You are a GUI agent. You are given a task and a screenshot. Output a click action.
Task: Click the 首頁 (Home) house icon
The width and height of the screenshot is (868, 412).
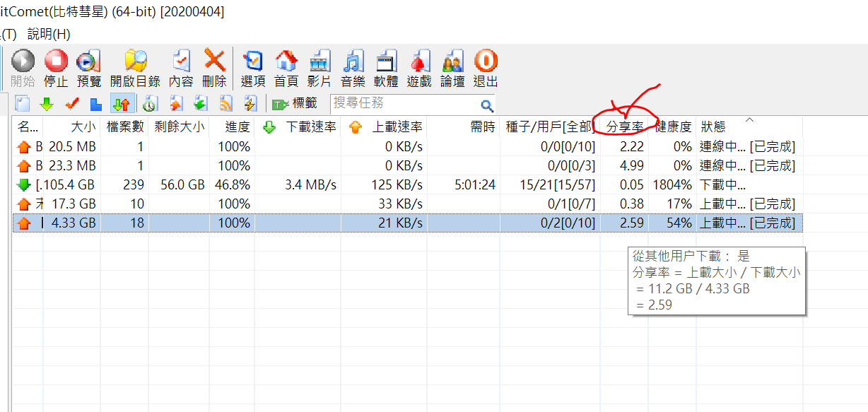[286, 69]
